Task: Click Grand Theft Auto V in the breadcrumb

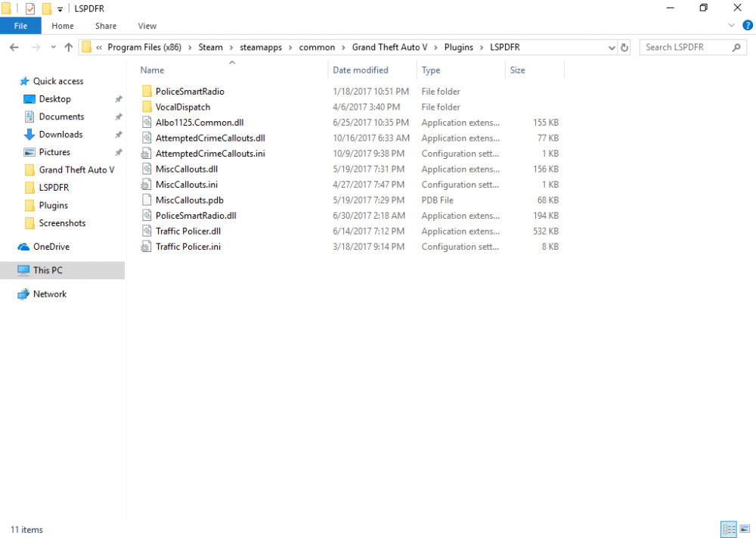Action: [x=389, y=47]
